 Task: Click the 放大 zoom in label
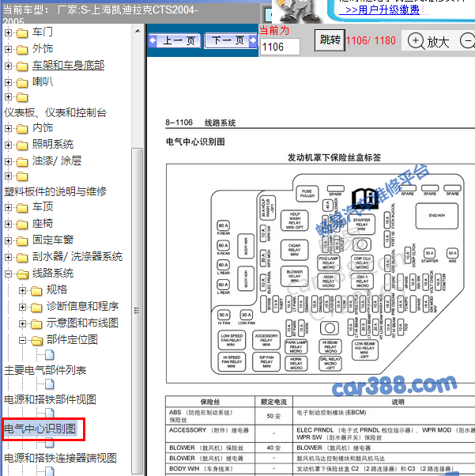[x=438, y=42]
